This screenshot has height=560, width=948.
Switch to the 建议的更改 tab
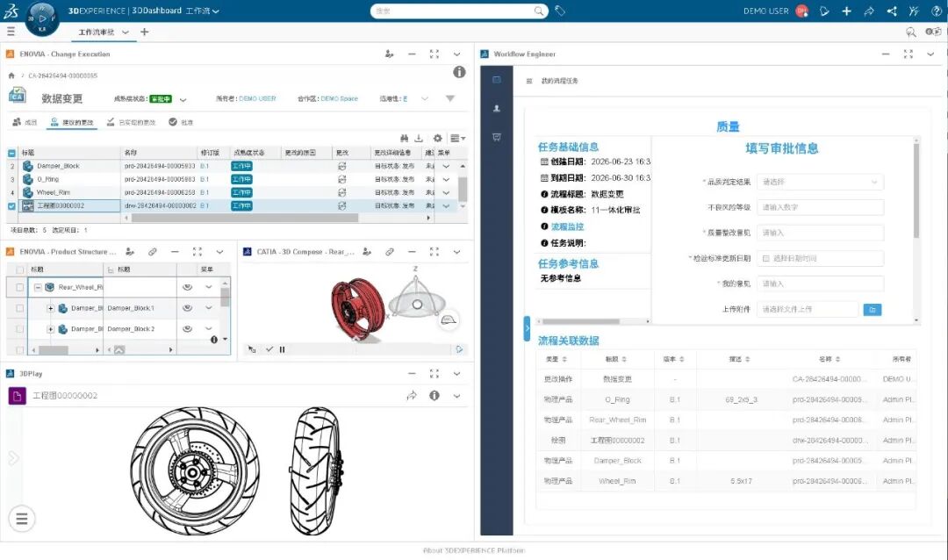(x=72, y=122)
